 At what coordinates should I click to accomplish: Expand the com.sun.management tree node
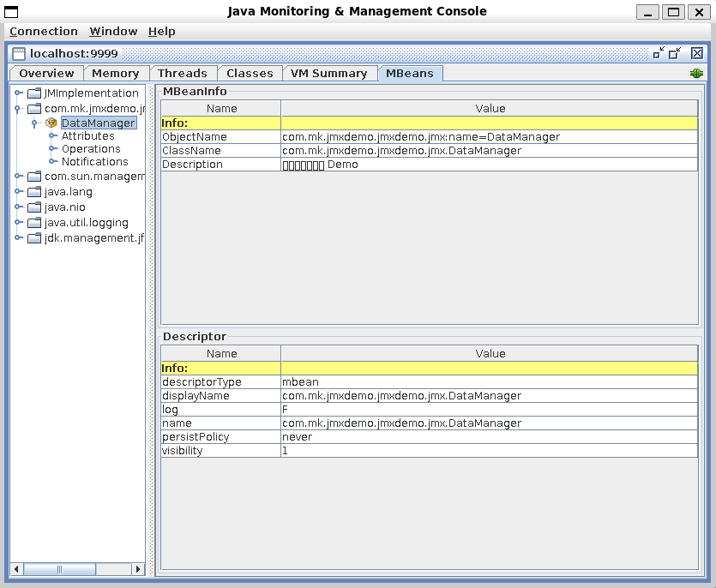pyautogui.click(x=18, y=177)
